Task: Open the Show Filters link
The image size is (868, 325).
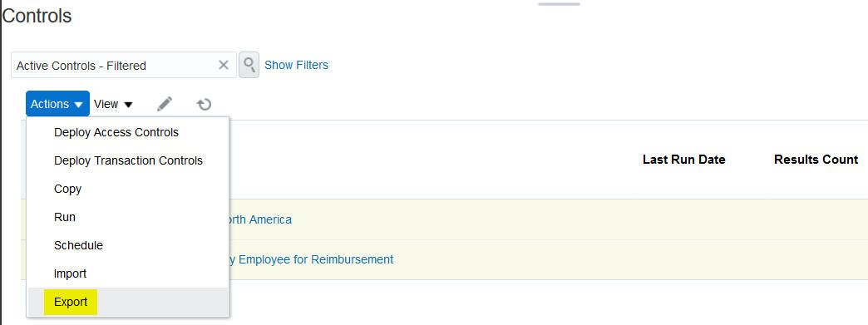Action: pyautogui.click(x=296, y=65)
